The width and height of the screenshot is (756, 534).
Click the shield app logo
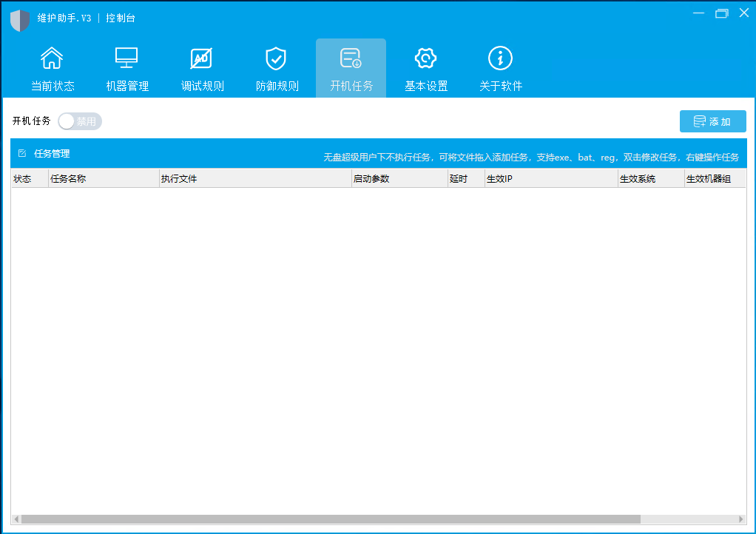pos(20,20)
